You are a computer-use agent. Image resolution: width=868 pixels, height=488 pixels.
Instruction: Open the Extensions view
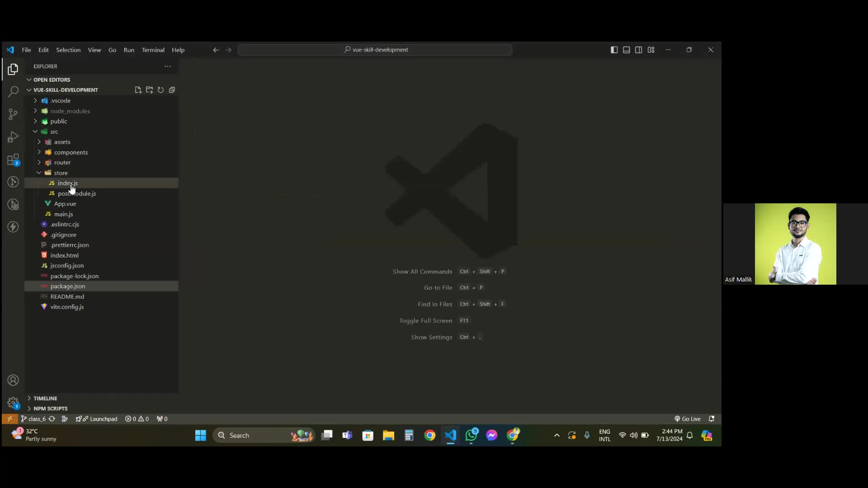pyautogui.click(x=13, y=160)
